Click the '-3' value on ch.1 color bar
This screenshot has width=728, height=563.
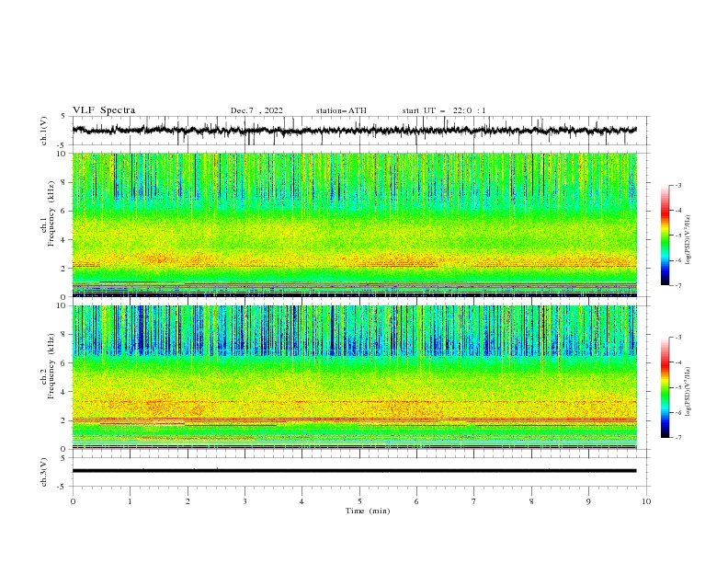click(x=678, y=185)
